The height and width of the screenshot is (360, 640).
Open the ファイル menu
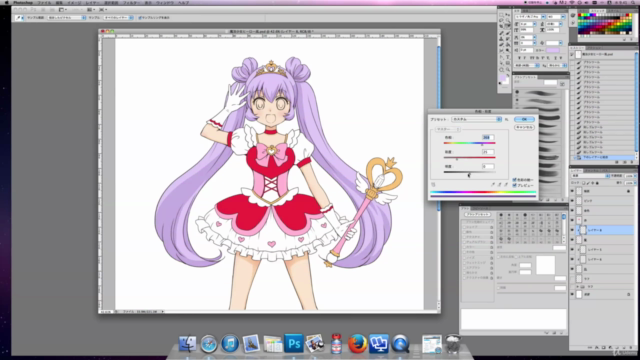pos(44,3)
